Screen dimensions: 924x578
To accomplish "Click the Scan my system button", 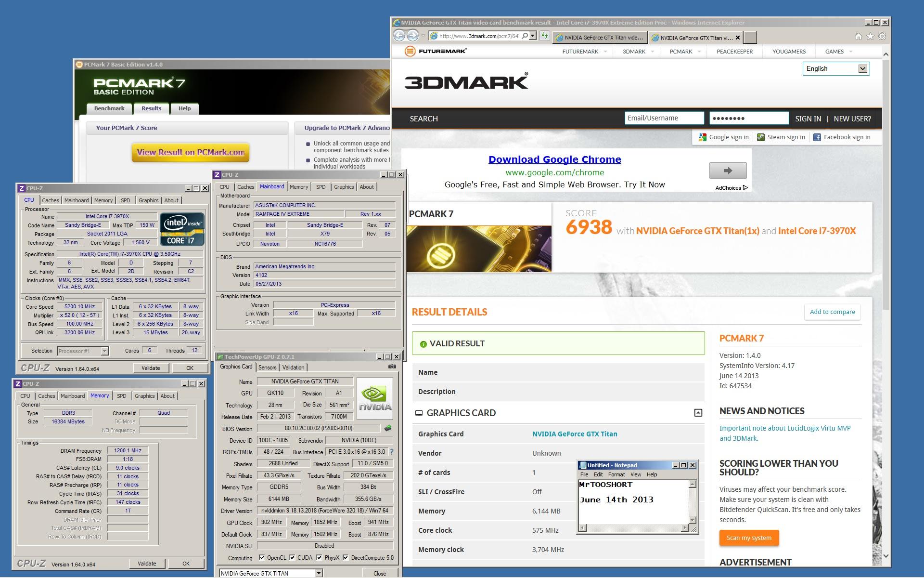I will click(x=749, y=538).
